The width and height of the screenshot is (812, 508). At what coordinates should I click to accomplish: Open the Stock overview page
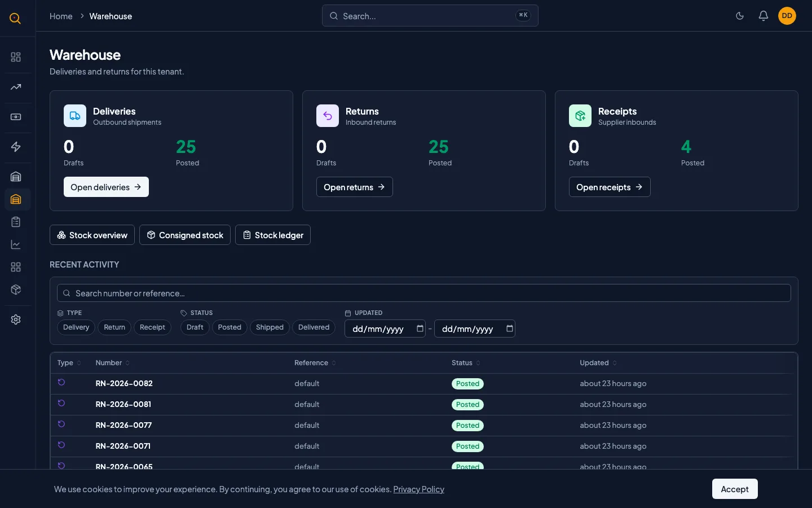[x=92, y=235]
